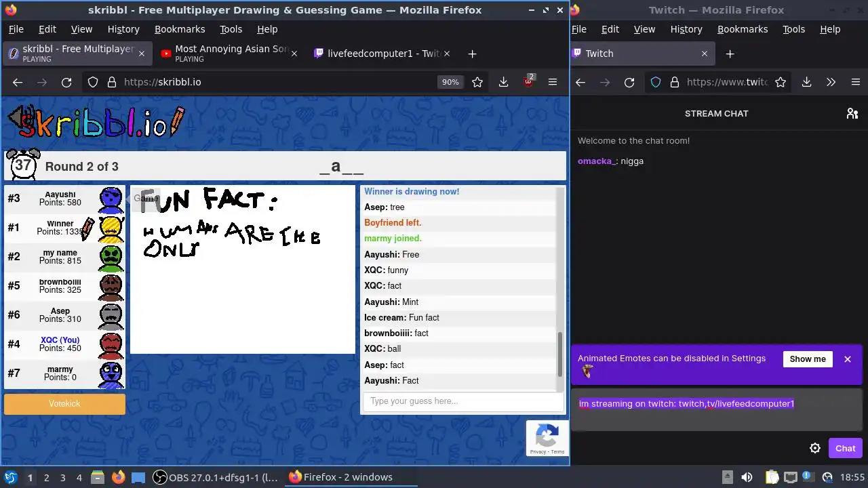Open History menu in the skribbl window
The image size is (868, 488).
click(x=123, y=29)
